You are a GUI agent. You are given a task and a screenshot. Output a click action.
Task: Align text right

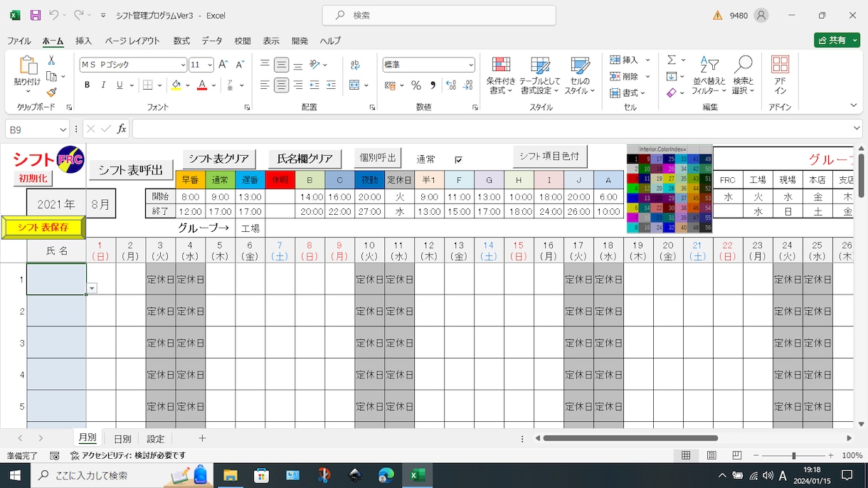298,85
